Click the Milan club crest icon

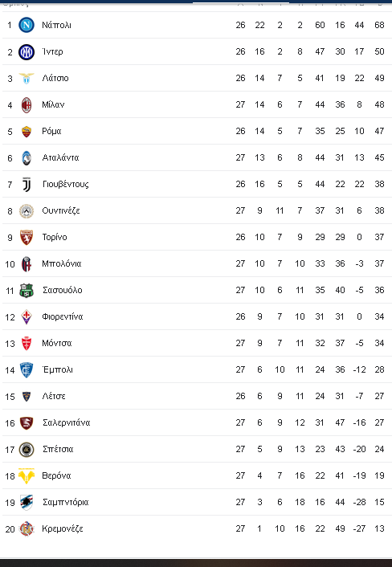pos(27,105)
